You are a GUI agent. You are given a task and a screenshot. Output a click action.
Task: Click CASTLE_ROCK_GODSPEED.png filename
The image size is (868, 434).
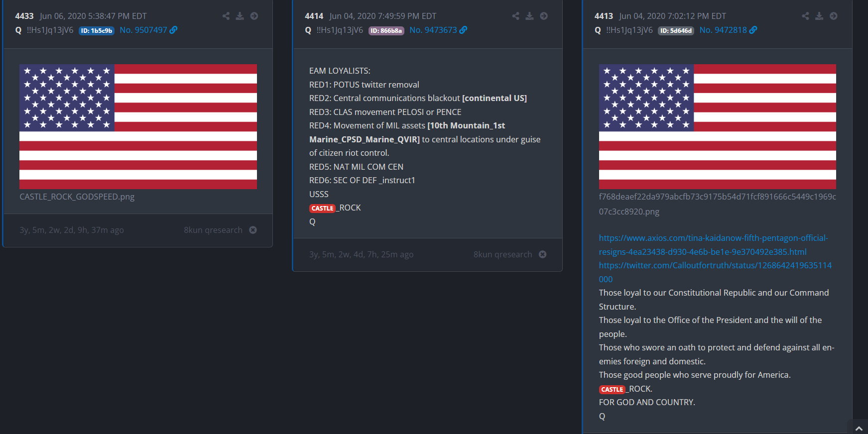point(77,197)
